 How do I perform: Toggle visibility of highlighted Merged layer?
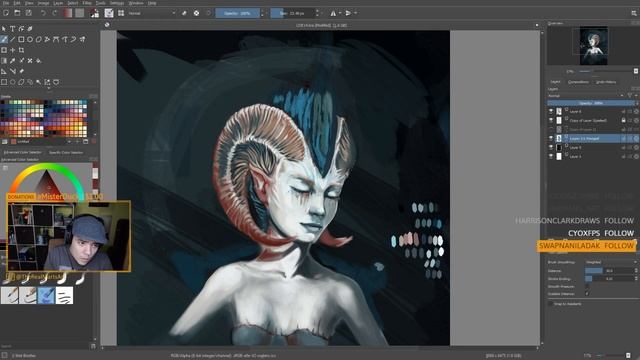coord(551,138)
